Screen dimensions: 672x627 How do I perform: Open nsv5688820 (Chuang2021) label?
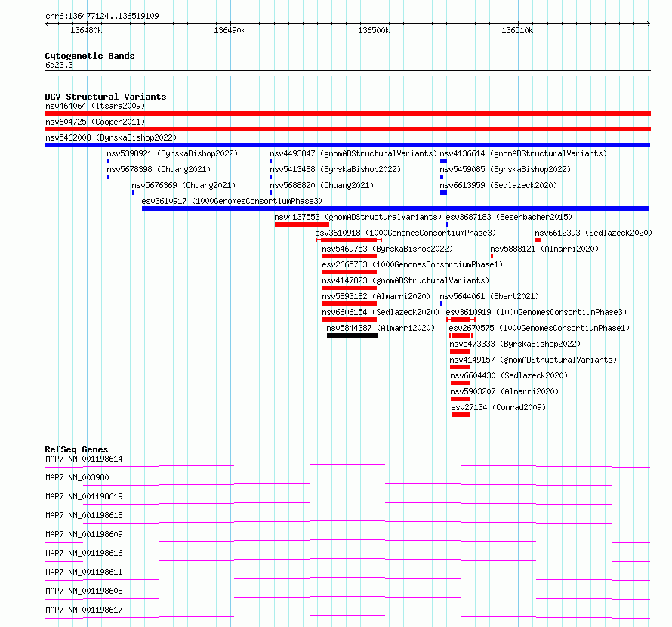pos(322,185)
